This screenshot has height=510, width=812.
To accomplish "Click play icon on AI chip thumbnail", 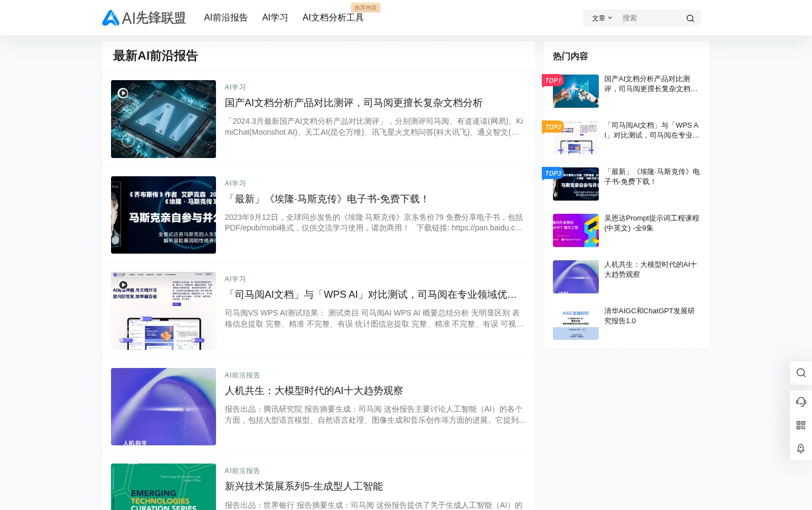I will pyautogui.click(x=123, y=93).
